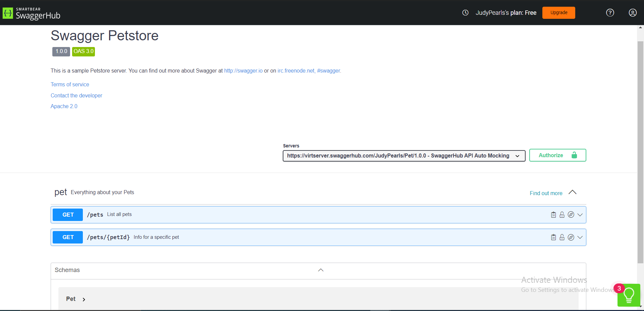Open the Terms of service link
644x311 pixels.
coord(70,85)
